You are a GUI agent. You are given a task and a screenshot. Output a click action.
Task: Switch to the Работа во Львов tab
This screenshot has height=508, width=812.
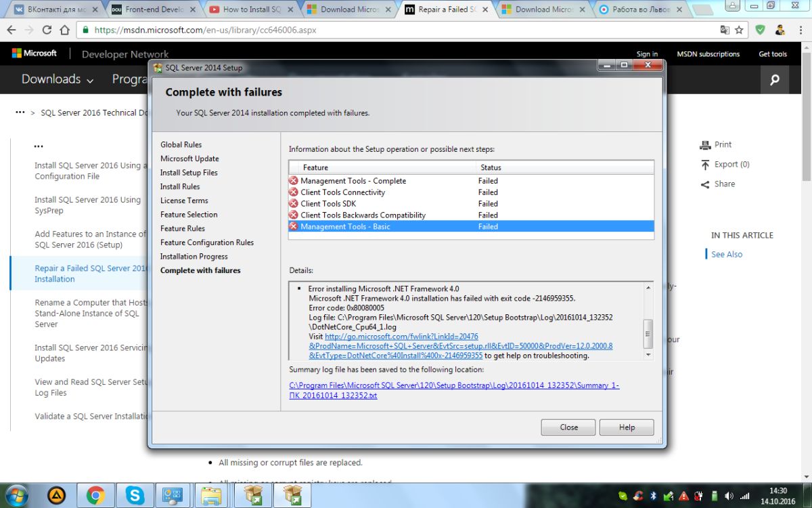click(x=643, y=9)
